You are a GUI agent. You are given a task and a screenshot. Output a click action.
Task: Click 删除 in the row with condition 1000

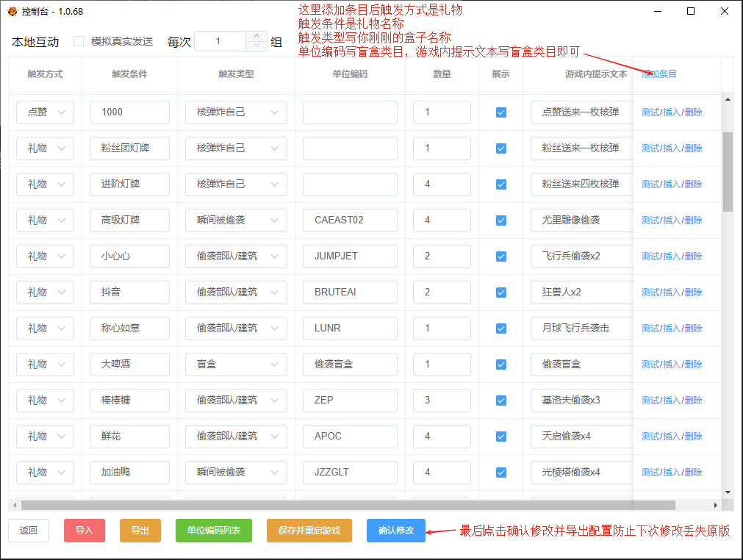(692, 112)
